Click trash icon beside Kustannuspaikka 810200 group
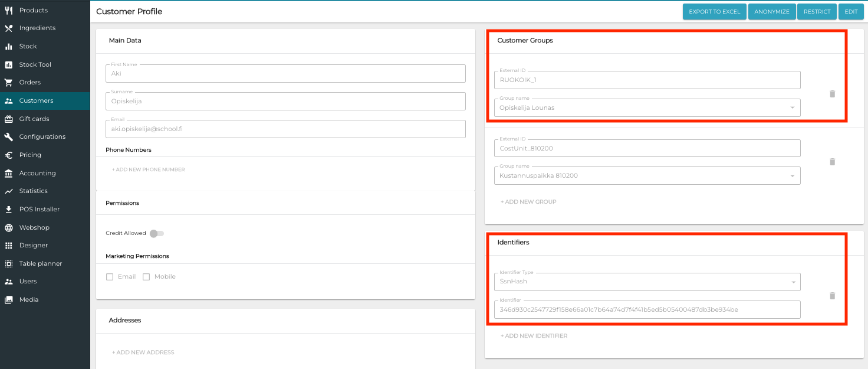Viewport: 868px width, 369px height. click(832, 162)
